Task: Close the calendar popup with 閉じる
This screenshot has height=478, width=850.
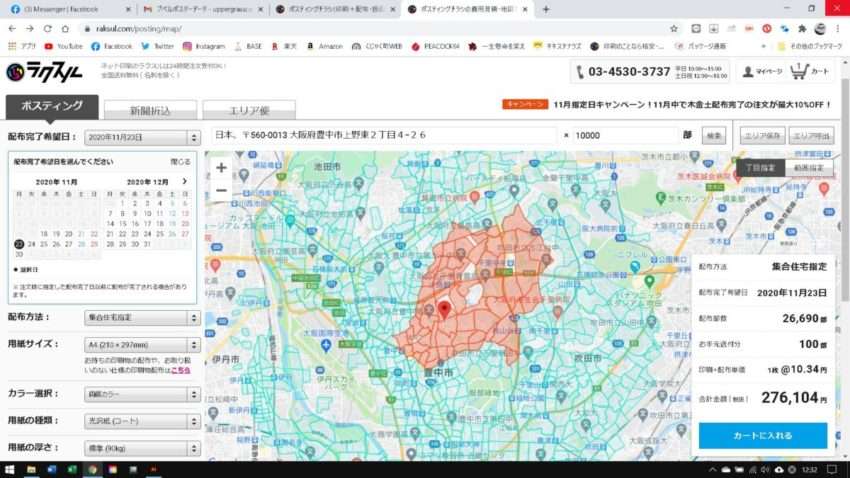Action: coord(180,162)
